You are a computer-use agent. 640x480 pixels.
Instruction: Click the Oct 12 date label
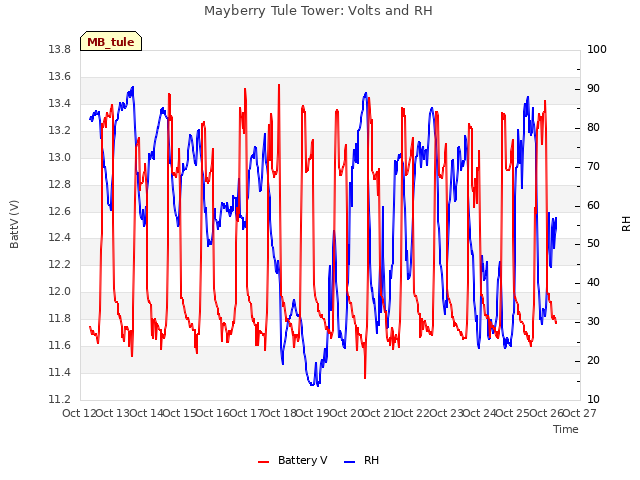coord(79,413)
